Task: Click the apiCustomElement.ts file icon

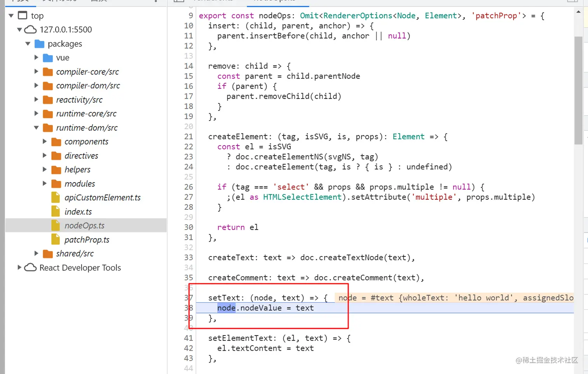Action: pyautogui.click(x=56, y=197)
